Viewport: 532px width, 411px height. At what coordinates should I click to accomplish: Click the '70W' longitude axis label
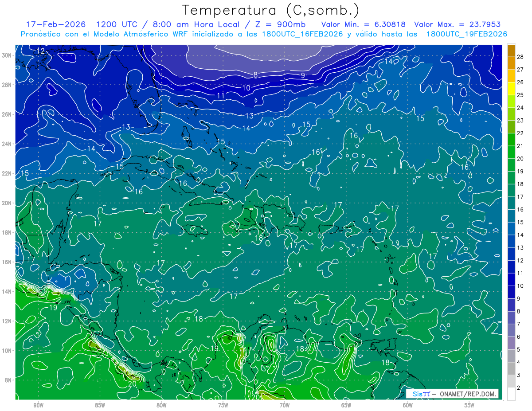(285, 405)
